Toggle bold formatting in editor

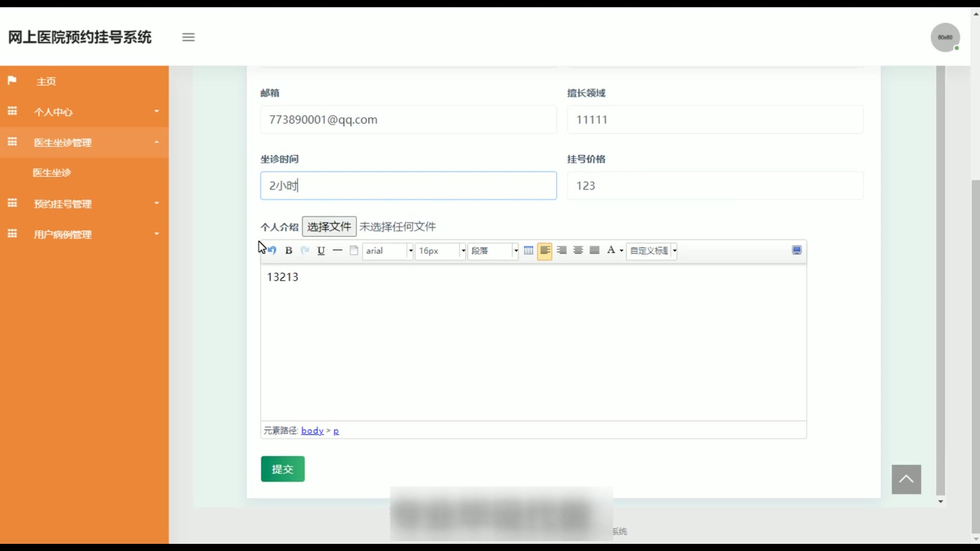288,251
